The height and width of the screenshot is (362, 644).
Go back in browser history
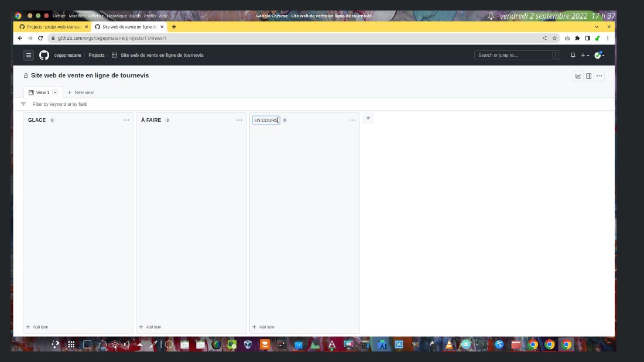tap(20, 38)
